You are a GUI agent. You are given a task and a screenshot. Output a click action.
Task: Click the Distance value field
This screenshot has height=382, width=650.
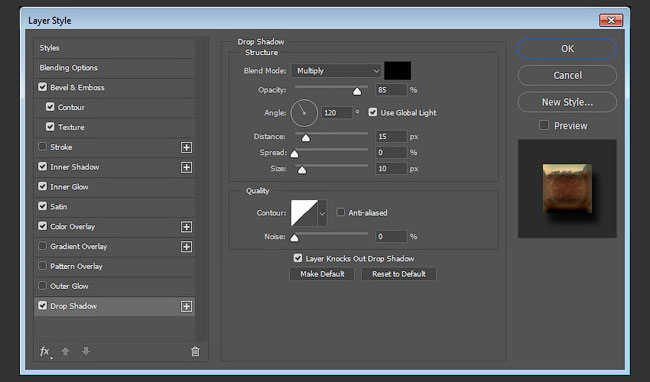pyautogui.click(x=391, y=136)
